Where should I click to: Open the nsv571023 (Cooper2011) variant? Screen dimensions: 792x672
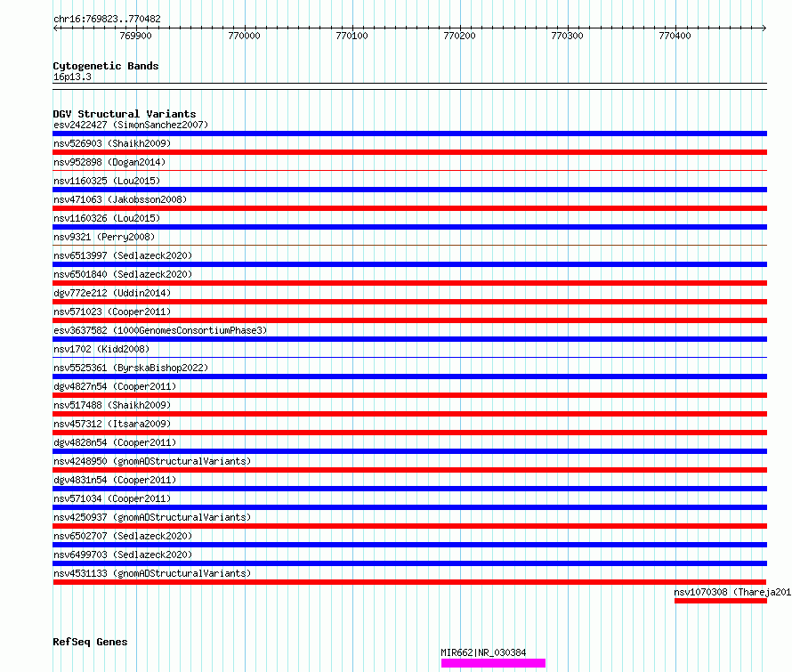[x=112, y=312]
